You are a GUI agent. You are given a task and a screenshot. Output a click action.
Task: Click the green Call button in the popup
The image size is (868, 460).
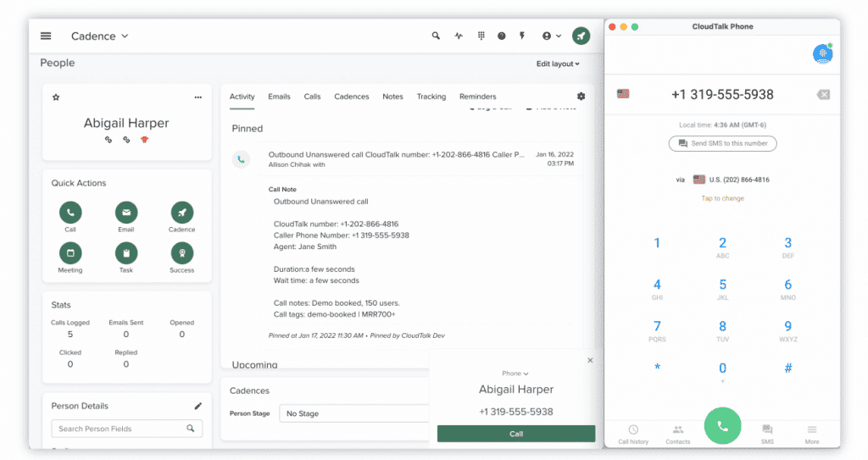[x=516, y=434]
